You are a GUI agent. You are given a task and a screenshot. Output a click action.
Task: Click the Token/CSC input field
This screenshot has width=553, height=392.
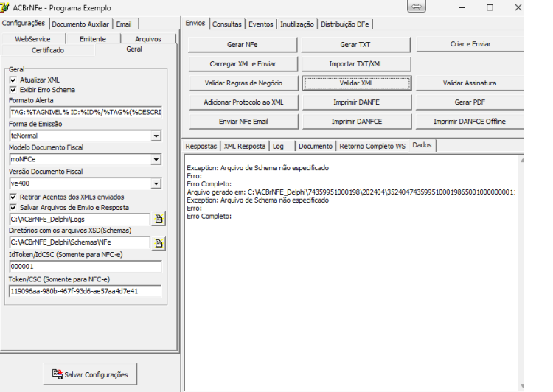(86, 291)
